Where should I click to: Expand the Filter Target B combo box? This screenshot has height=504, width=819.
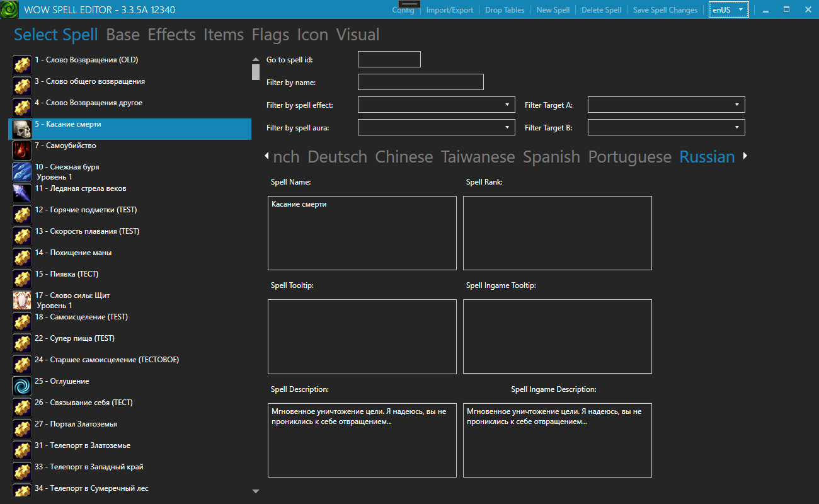pyautogui.click(x=666, y=127)
